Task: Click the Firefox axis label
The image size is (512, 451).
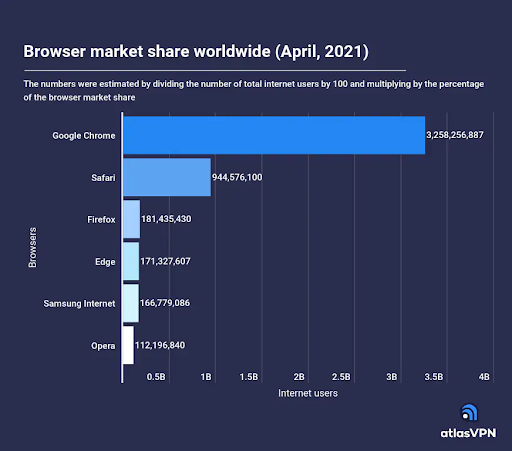Action: coord(101,220)
